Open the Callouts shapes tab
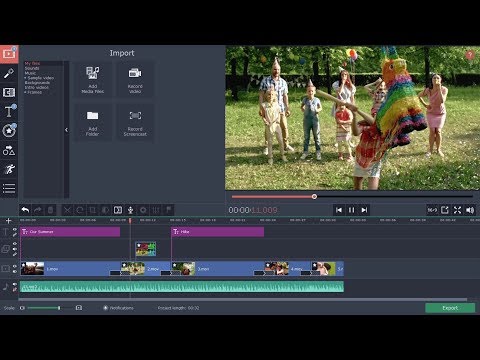480x360 pixels. tap(9, 151)
